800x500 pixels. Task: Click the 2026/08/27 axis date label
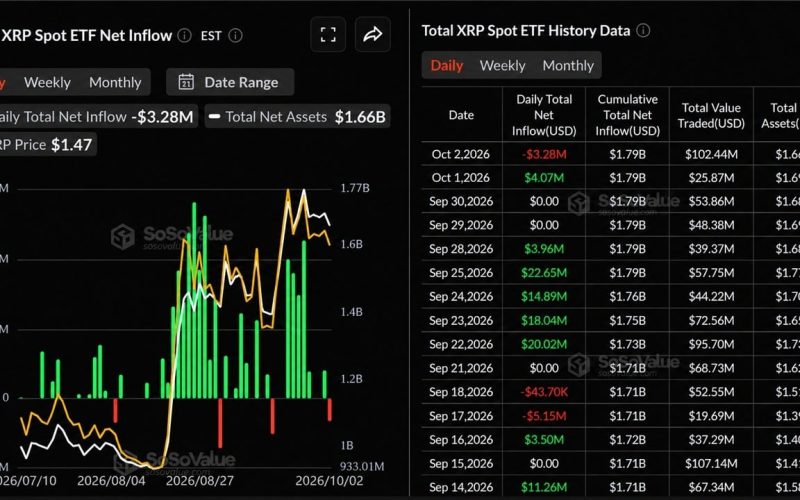click(x=199, y=481)
